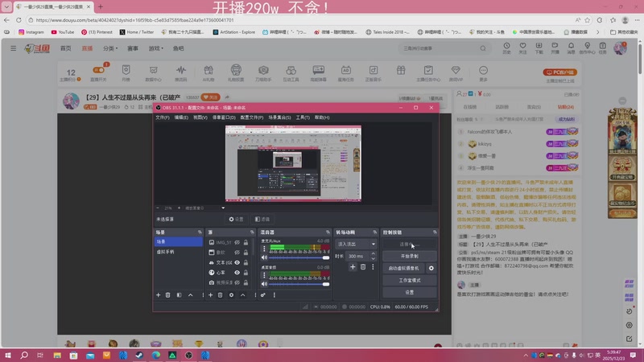The width and height of the screenshot is (644, 362).
Task: Add a new scene in OBS Scenes panel
Action: click(x=158, y=295)
